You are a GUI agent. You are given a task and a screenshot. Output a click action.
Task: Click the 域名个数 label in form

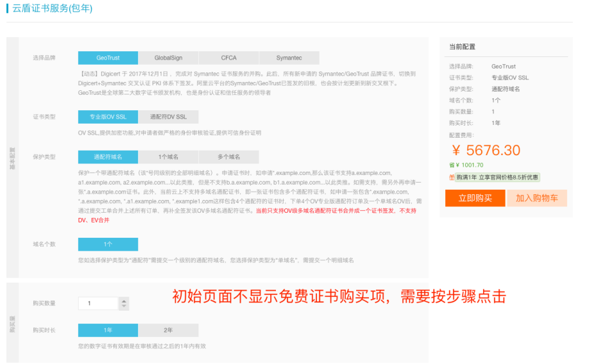coord(44,244)
